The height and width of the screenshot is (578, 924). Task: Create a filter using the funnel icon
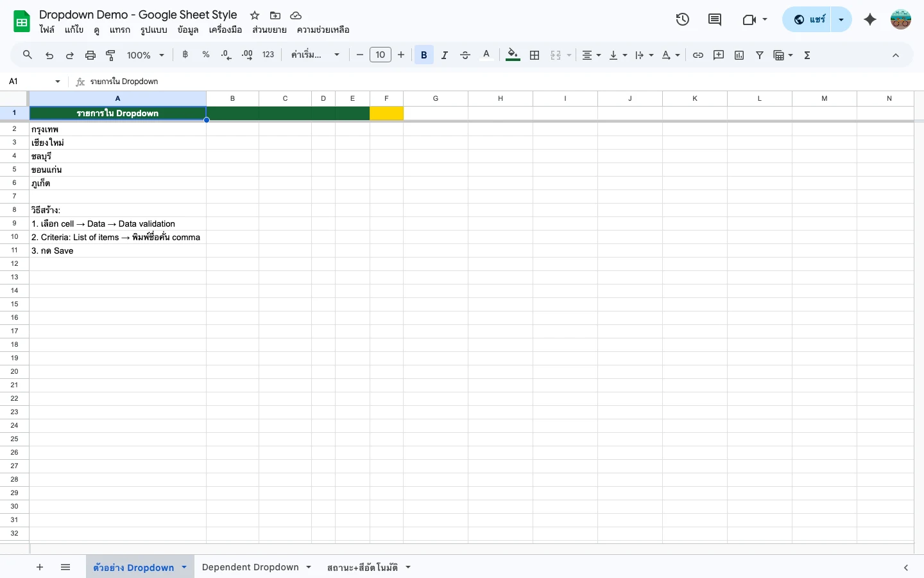759,55
